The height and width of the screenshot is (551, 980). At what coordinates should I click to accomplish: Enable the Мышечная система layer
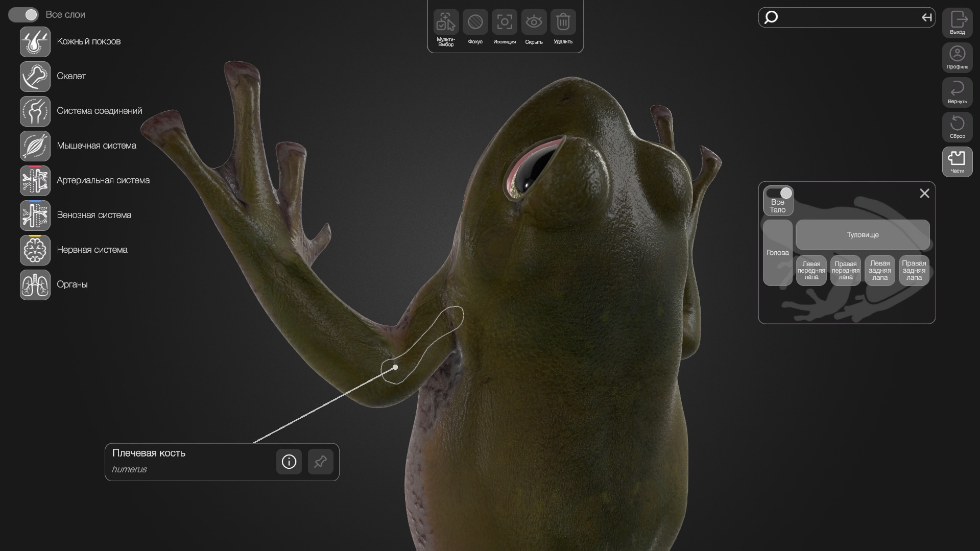coord(35,146)
